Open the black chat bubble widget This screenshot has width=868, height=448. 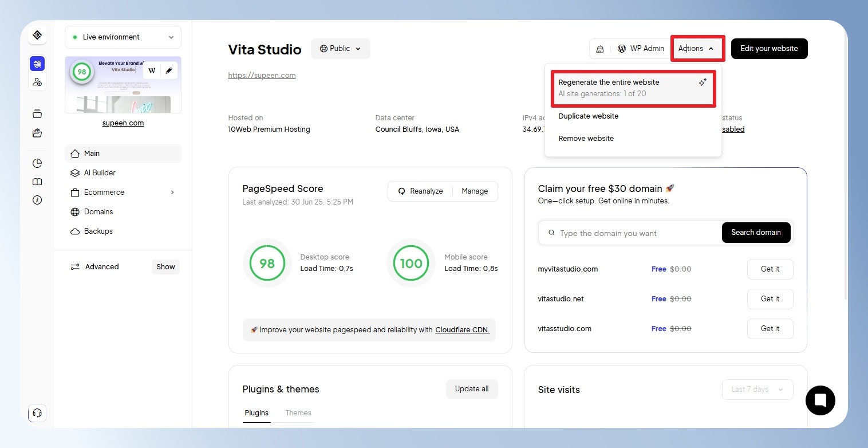tap(820, 400)
